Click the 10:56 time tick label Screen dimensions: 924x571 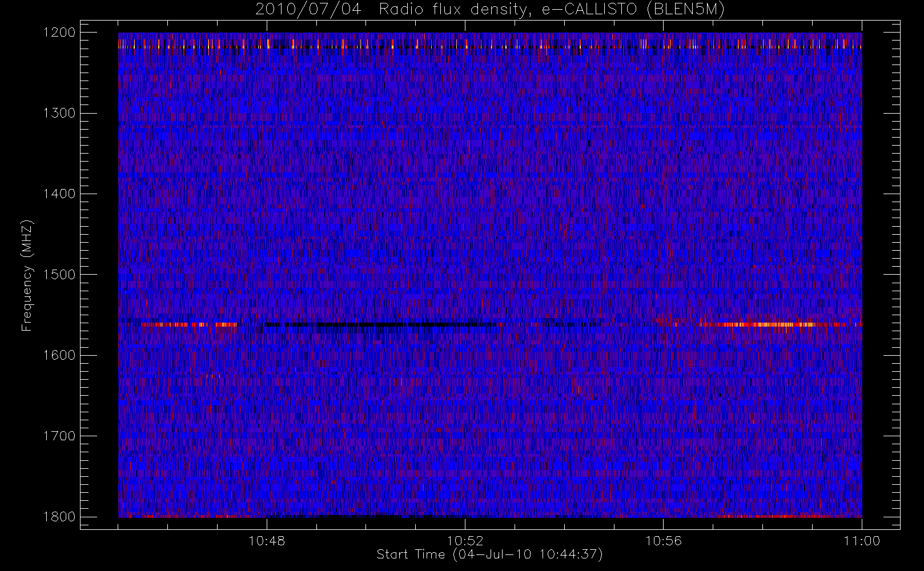point(664,541)
